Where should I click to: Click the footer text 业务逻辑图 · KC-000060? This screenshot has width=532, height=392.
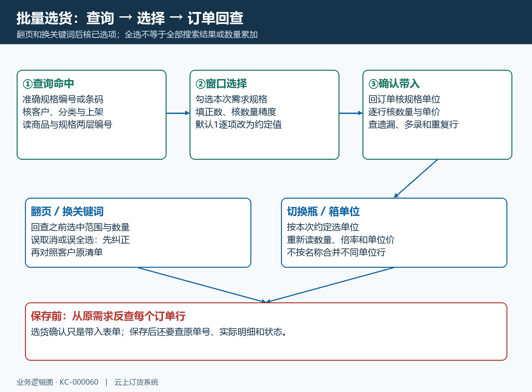58,382
